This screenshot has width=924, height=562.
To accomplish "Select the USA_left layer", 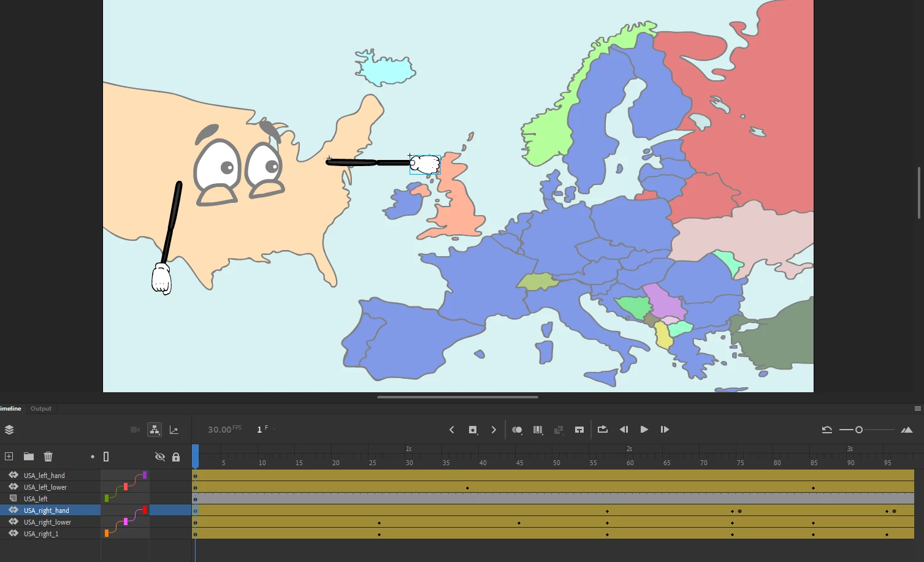I will [x=36, y=499].
